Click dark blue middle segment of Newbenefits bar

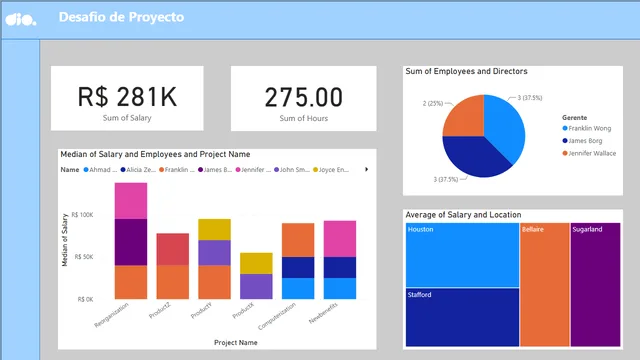pyautogui.click(x=340, y=268)
